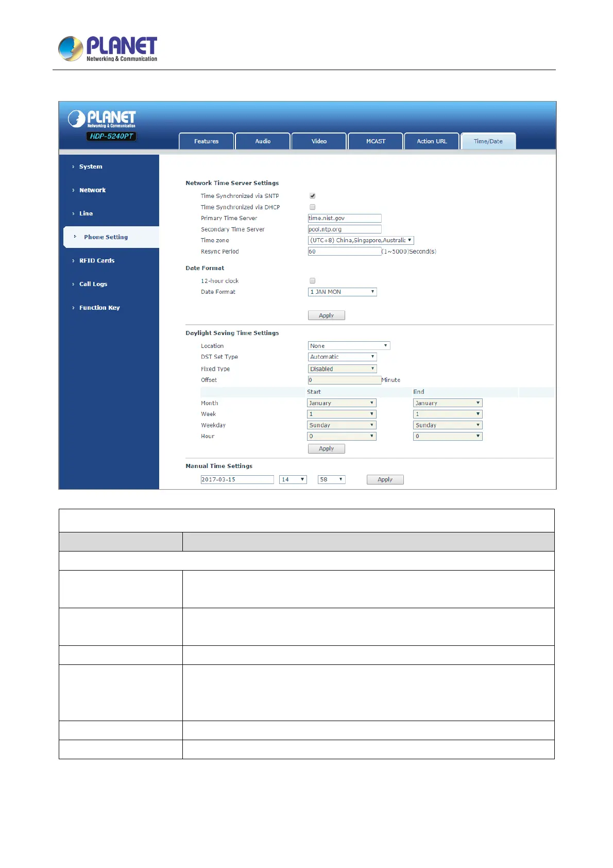
Task: Open the manual hour dropdown showing 14
Action: click(293, 479)
